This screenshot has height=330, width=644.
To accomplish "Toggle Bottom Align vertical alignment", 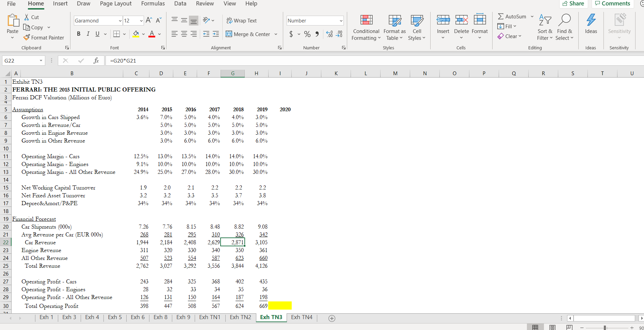I will click(x=194, y=20).
